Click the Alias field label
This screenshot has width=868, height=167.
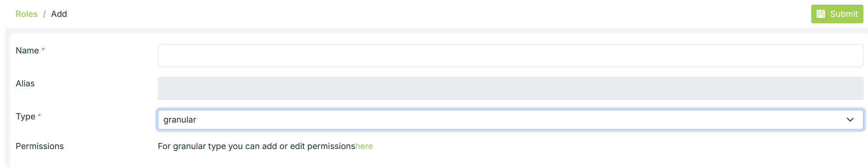(25, 83)
